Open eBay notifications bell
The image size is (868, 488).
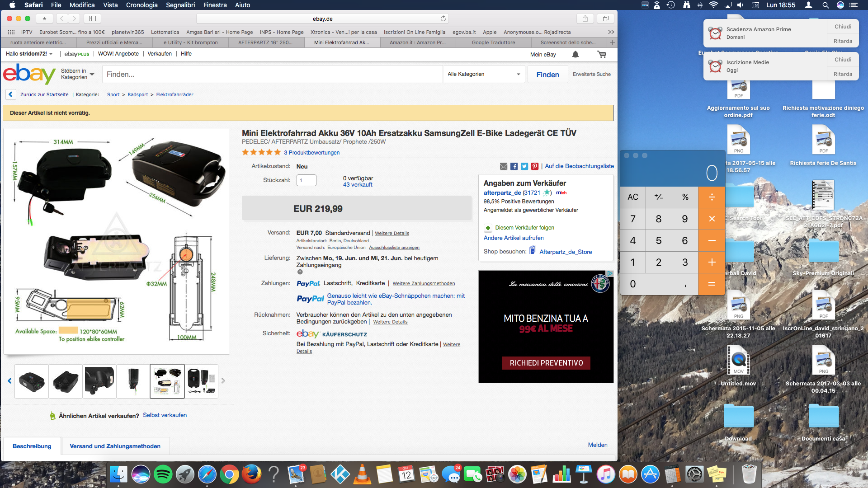575,54
